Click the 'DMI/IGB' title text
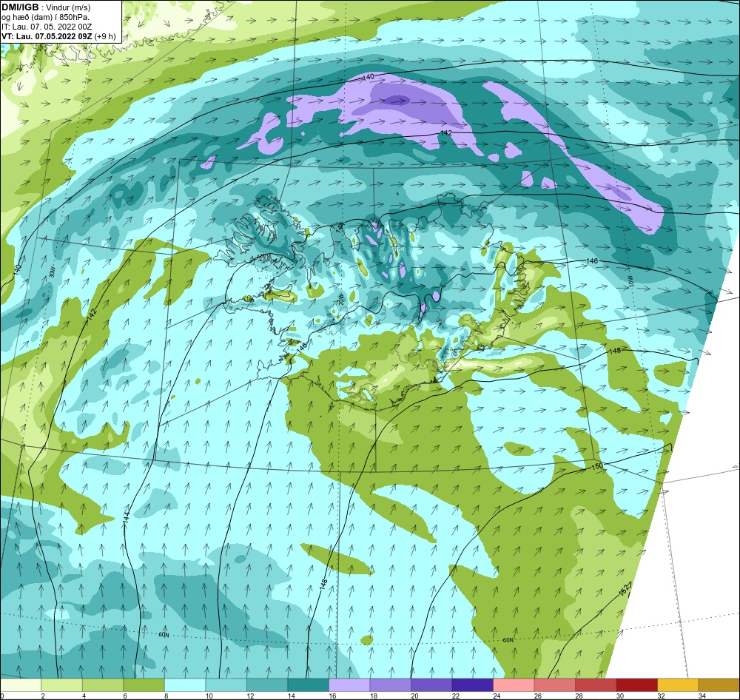 click(x=20, y=7)
